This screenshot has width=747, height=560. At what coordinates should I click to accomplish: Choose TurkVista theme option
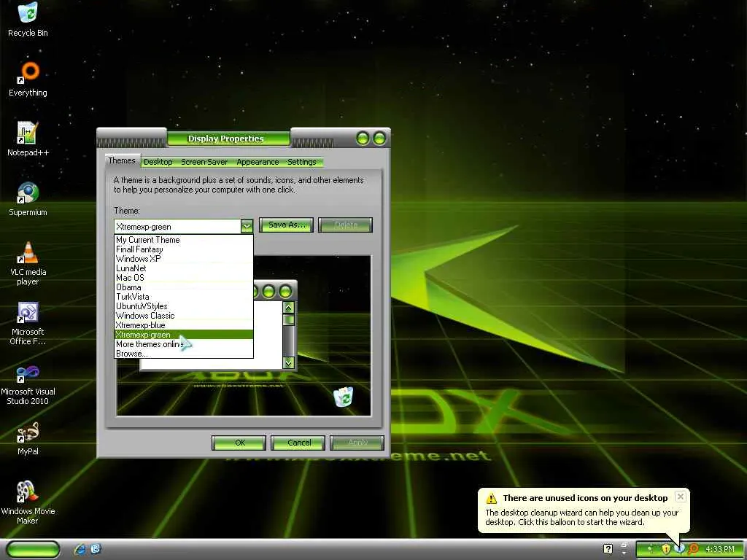click(x=184, y=297)
